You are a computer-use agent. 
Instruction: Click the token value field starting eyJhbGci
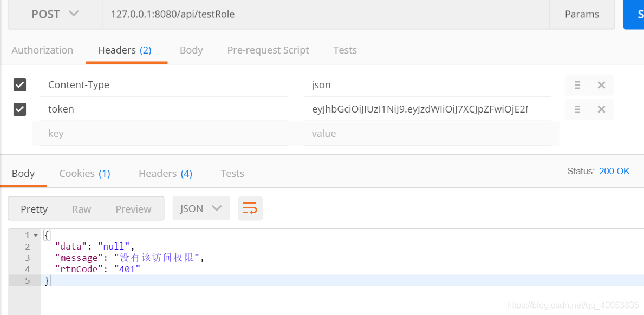pyautogui.click(x=427, y=109)
